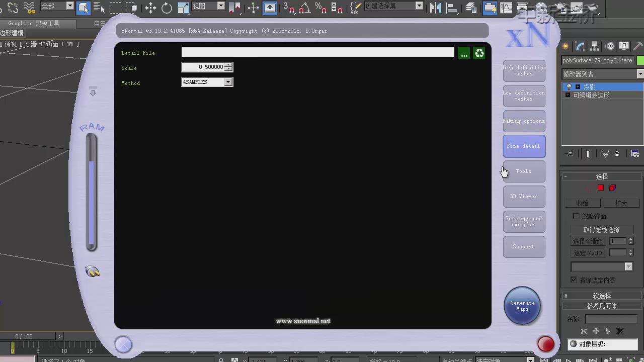
Task: Click the 选择平滑组 button
Action: click(x=588, y=241)
